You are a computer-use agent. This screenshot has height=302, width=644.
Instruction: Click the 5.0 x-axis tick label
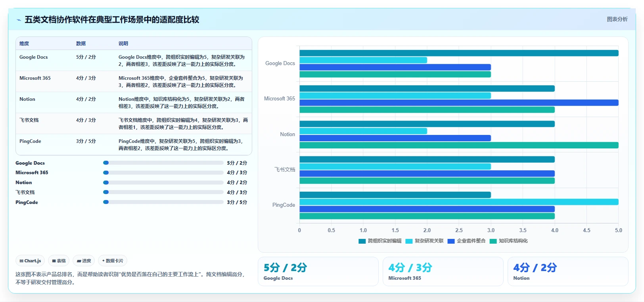coord(619,230)
